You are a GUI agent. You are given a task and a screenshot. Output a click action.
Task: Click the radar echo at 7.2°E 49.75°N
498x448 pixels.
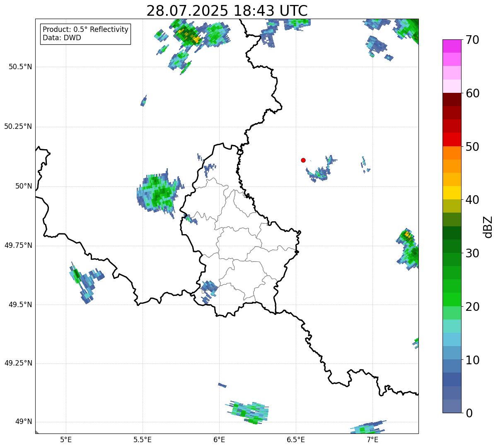(x=408, y=249)
